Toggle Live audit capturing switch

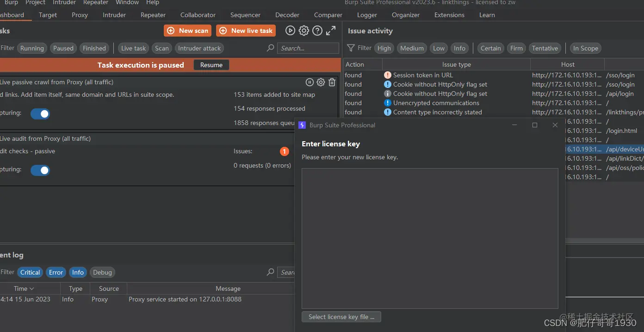point(40,170)
